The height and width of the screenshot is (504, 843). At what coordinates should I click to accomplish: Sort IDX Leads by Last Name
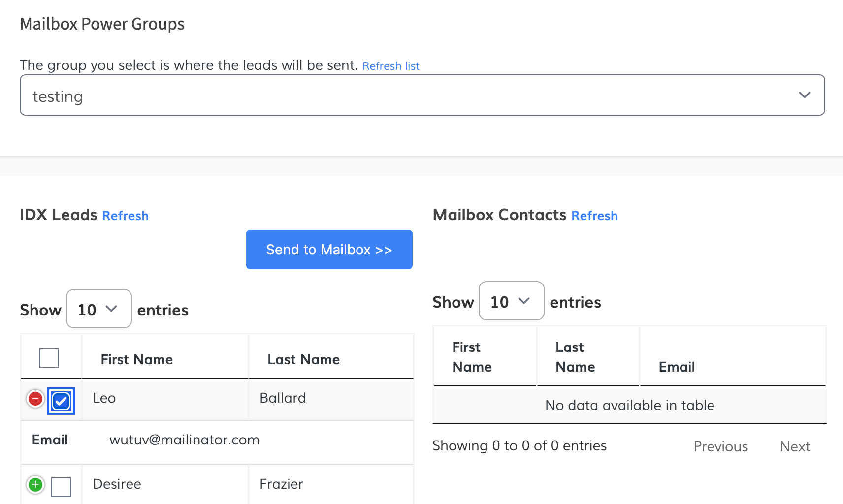pyautogui.click(x=303, y=359)
